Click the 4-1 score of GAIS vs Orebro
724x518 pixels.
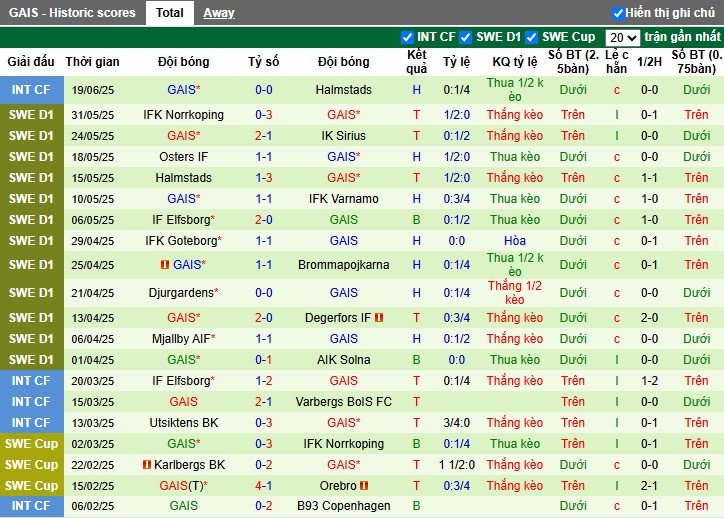tap(263, 486)
